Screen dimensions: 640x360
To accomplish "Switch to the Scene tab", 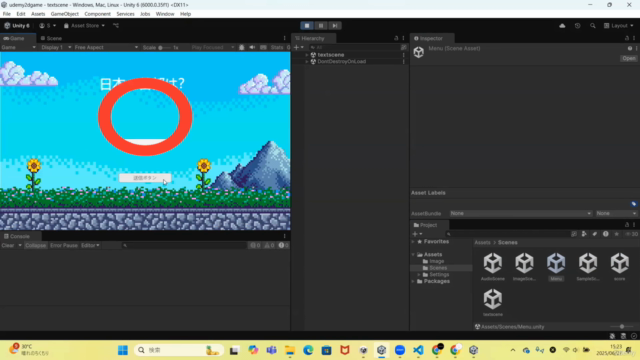I will (x=51, y=38).
